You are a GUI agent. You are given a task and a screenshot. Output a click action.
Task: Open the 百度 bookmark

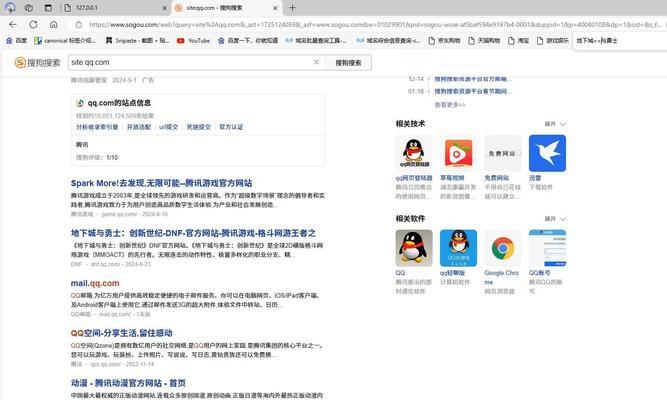(x=16, y=40)
